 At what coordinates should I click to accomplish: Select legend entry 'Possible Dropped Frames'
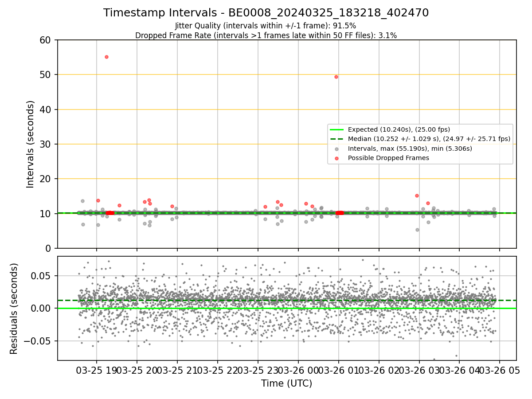(x=388, y=158)
